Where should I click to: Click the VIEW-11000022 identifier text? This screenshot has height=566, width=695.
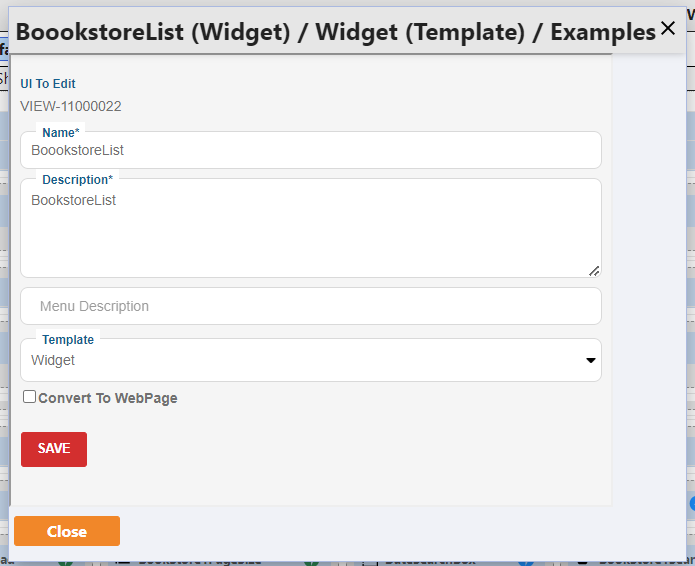click(71, 106)
